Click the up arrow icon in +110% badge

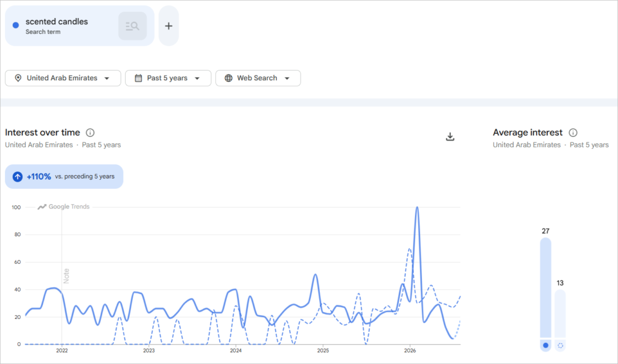click(x=18, y=177)
